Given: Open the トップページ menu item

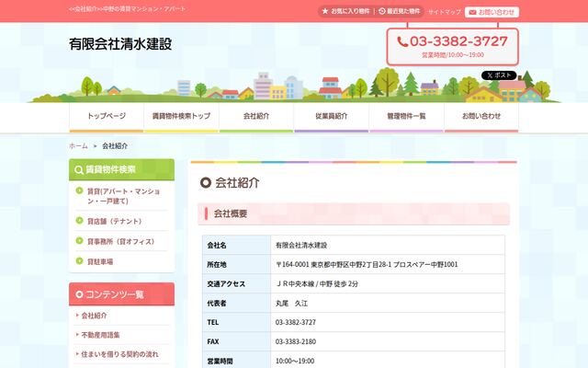Looking at the screenshot, I should 107,118.
